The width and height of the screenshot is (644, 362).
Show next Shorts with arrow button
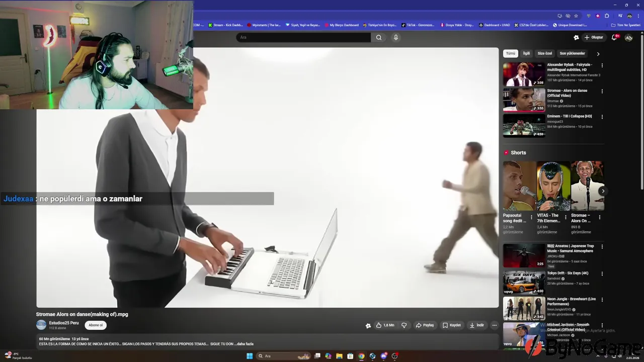point(603,191)
